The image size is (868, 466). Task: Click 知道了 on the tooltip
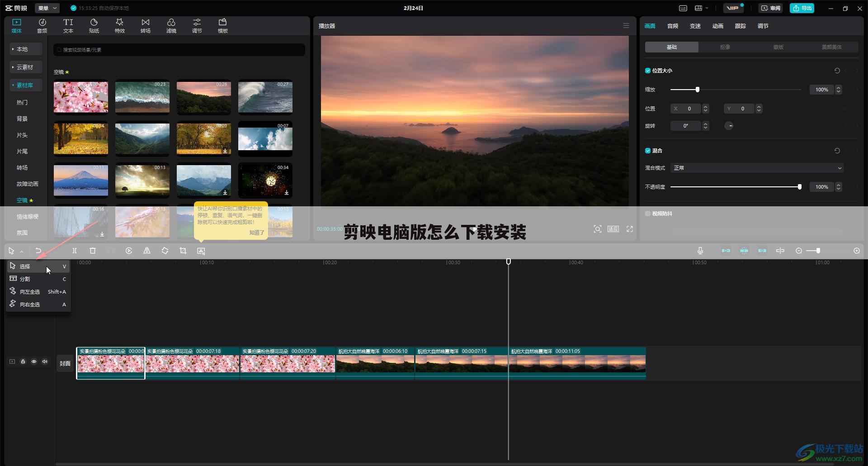(x=256, y=233)
